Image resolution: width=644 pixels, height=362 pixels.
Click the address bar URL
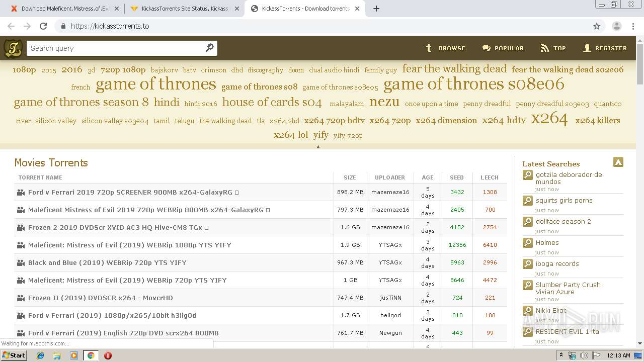110,26
